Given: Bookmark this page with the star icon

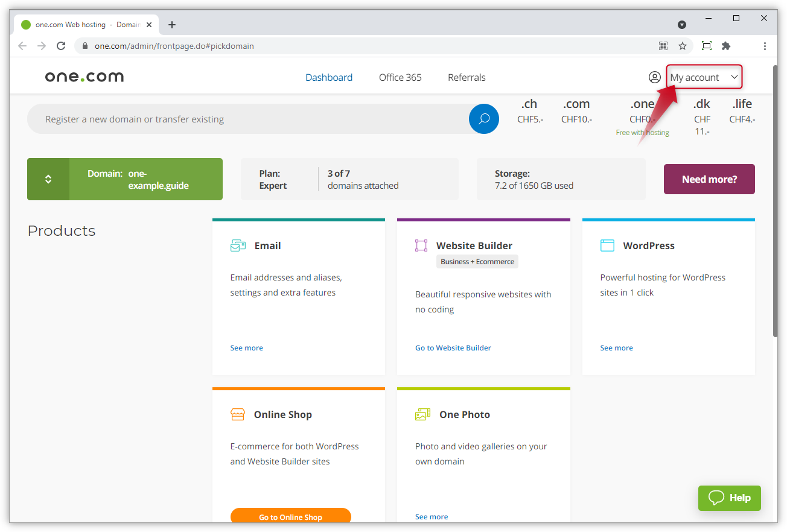Looking at the screenshot, I should (683, 46).
